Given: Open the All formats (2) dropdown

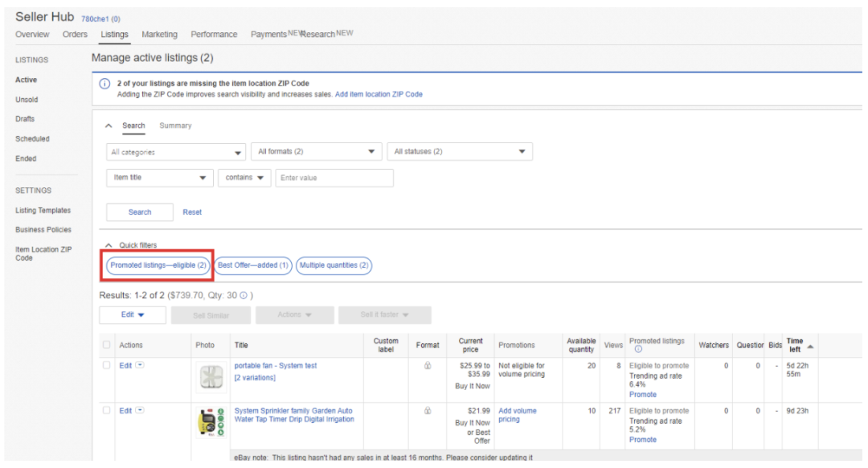Looking at the screenshot, I should pos(316,152).
